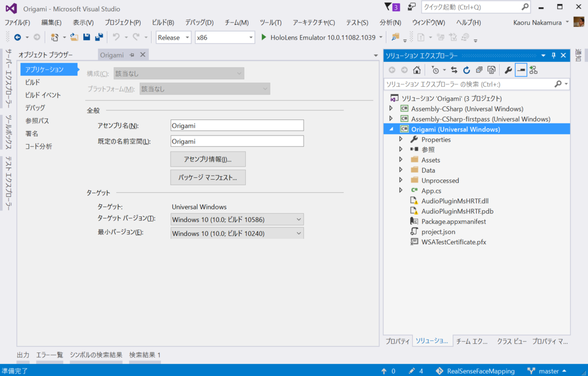Image resolution: width=588 pixels, height=376 pixels.
Task: Open the target version Windows 10 10586 dropdown
Action: [x=237, y=219]
